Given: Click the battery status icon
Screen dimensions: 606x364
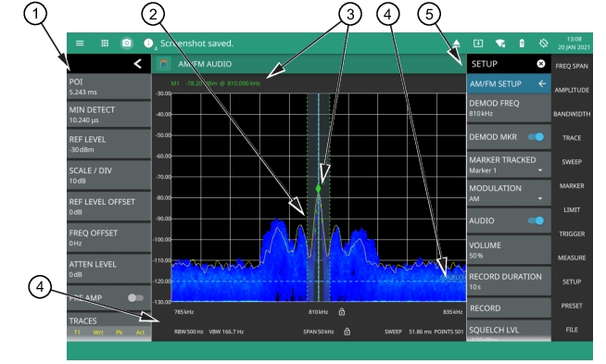Looking at the screenshot, I should (x=522, y=43).
